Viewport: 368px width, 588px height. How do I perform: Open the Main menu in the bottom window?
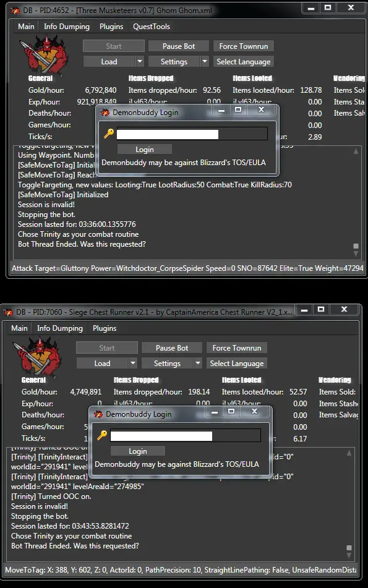pos(20,328)
